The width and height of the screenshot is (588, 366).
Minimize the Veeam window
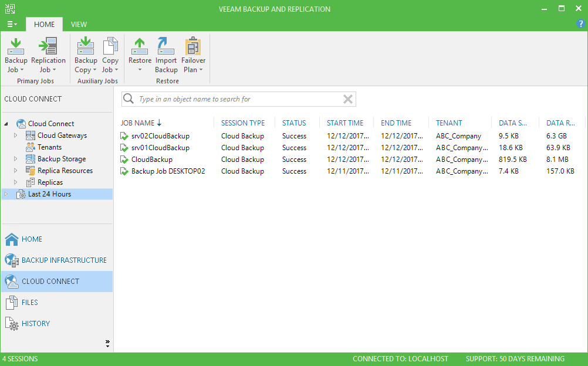(544, 9)
